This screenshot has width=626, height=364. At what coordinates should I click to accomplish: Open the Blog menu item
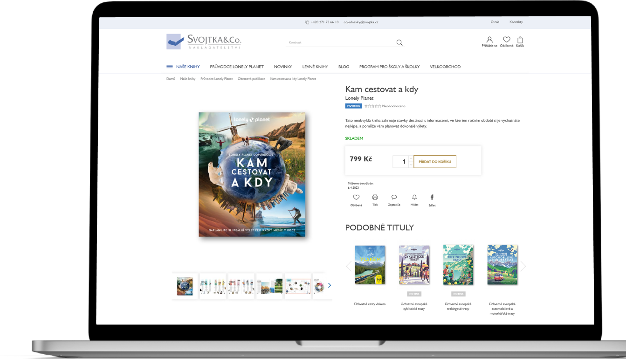pos(344,67)
